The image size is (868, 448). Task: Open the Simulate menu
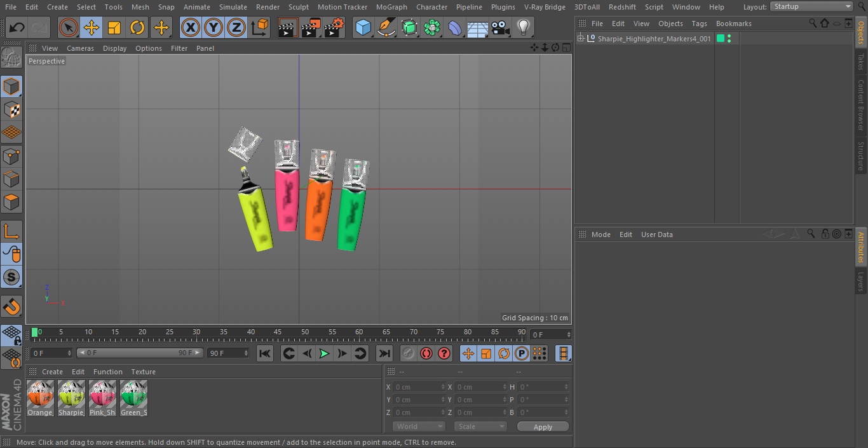[233, 7]
